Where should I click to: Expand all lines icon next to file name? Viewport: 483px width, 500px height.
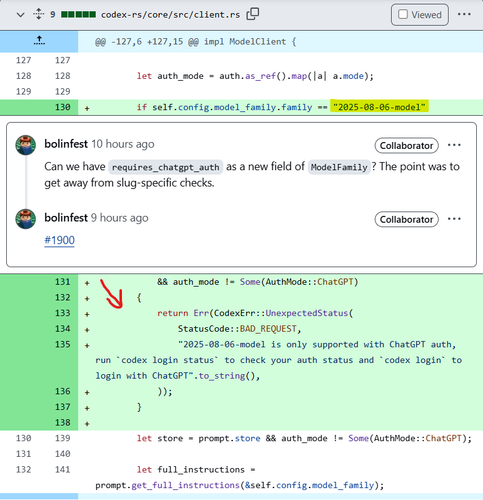tap(39, 14)
